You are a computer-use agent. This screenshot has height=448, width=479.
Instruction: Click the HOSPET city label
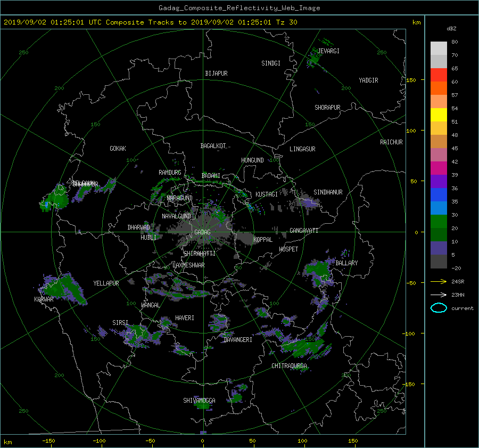288,249
